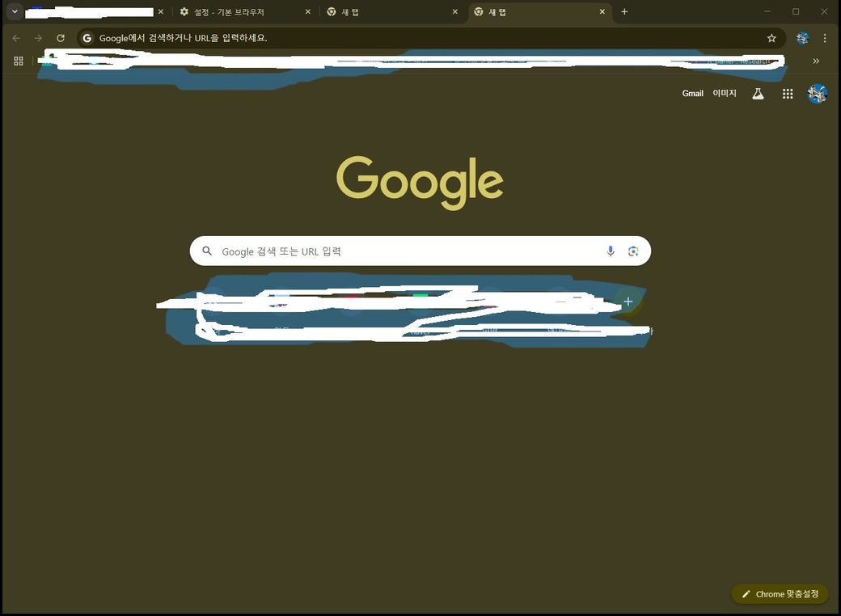Click the Google search input box

[x=404, y=251]
